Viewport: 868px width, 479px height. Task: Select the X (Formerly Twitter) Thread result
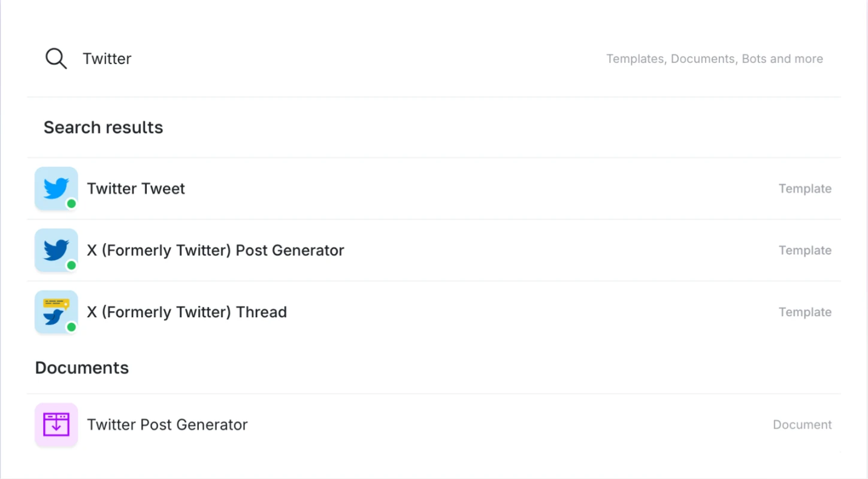187,312
